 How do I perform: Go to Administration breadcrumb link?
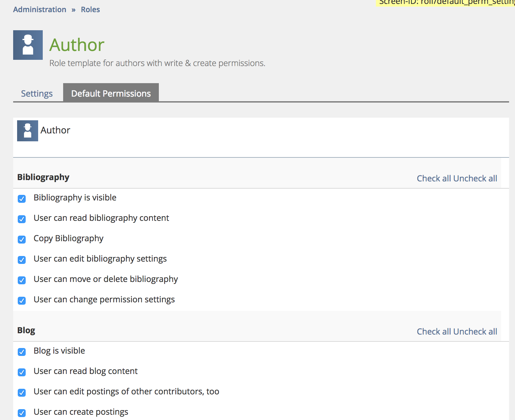click(39, 10)
